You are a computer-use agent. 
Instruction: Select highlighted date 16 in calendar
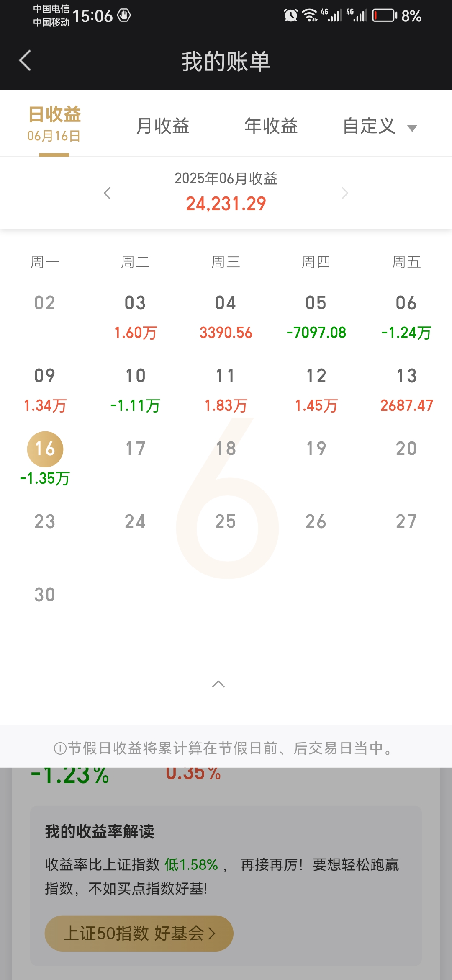pyautogui.click(x=45, y=449)
